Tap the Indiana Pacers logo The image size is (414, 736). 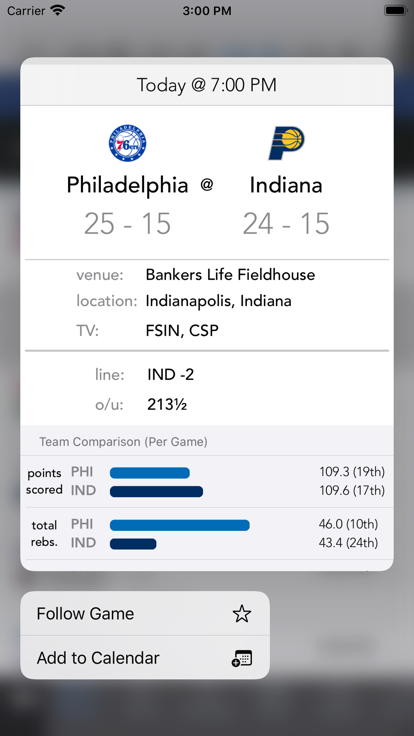(x=286, y=143)
